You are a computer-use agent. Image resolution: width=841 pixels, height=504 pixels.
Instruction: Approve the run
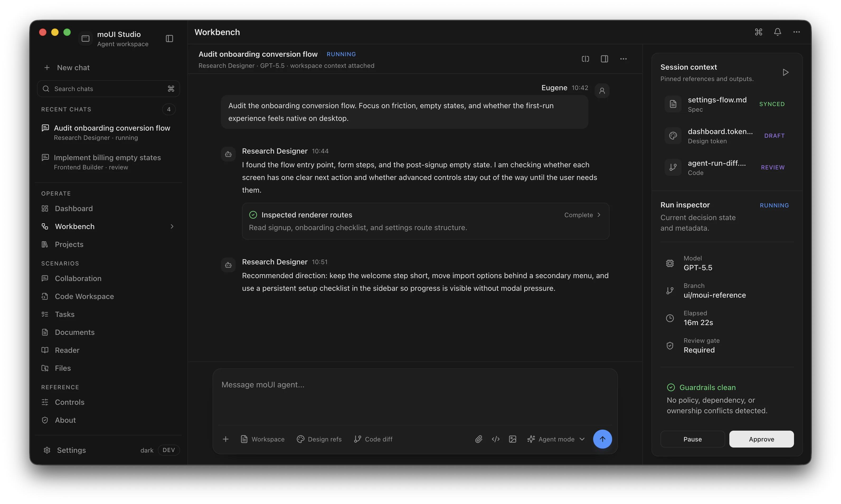762,439
